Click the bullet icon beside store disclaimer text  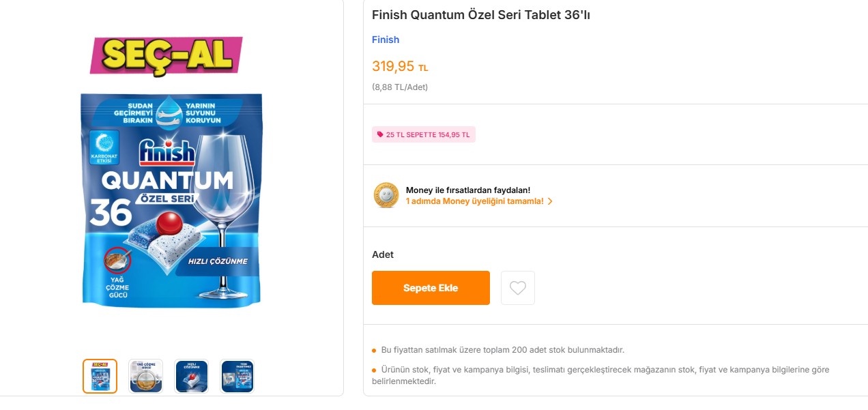[373, 370]
